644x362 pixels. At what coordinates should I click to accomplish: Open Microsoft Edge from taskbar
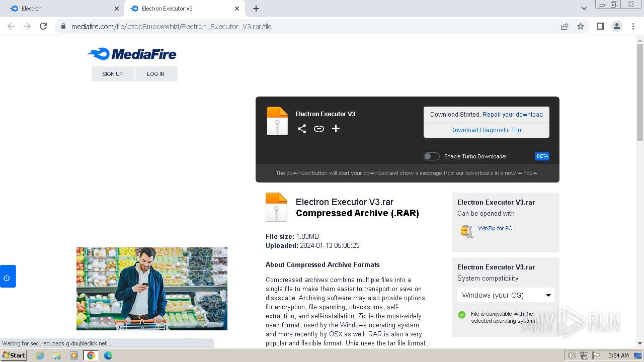click(x=108, y=355)
